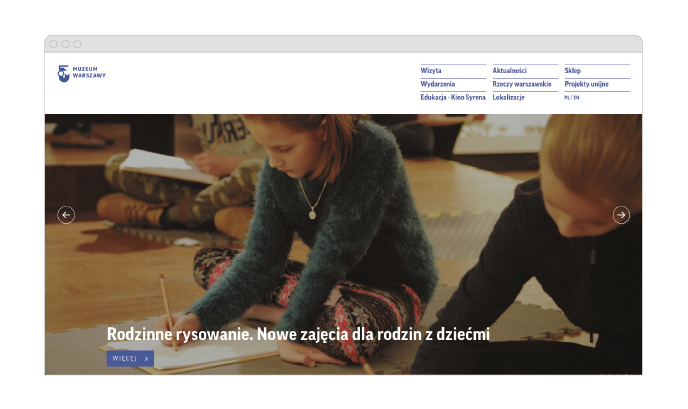
Task: Click the Rodzinne rysowanie headline text
Action: tap(298, 334)
